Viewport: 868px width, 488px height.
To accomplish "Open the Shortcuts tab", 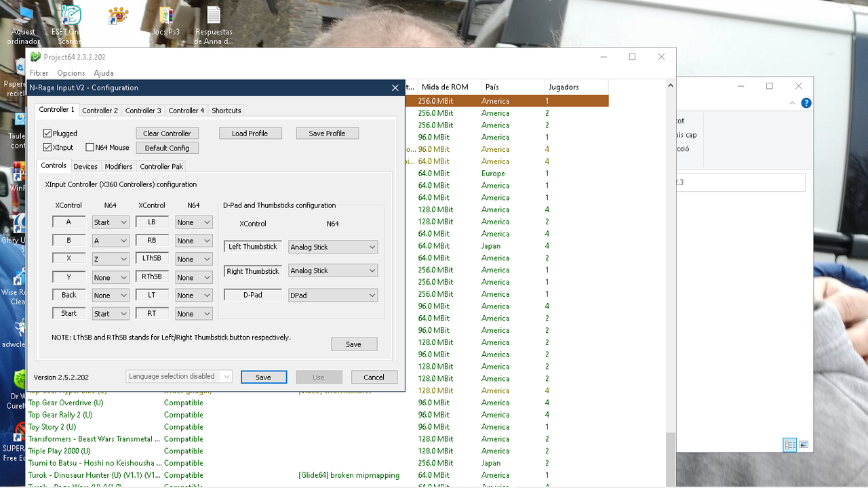I will tap(226, 110).
